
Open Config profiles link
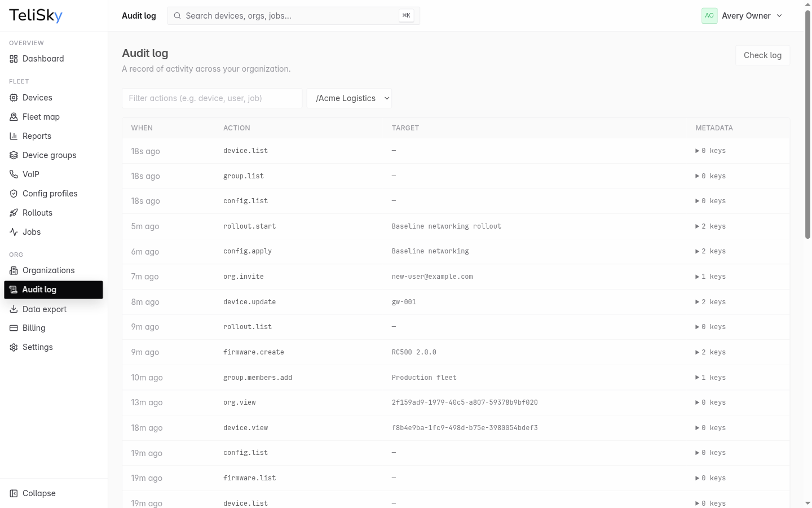click(54, 194)
